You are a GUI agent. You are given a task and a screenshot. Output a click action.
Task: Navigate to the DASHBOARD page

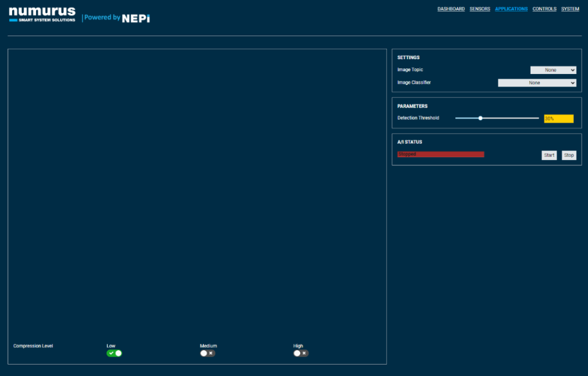[x=451, y=9]
